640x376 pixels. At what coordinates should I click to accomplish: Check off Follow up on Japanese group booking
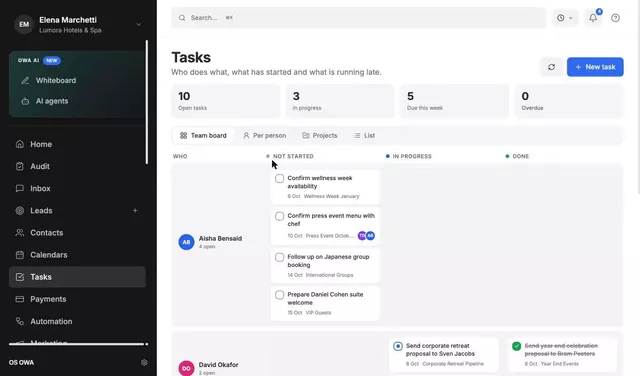click(x=279, y=257)
